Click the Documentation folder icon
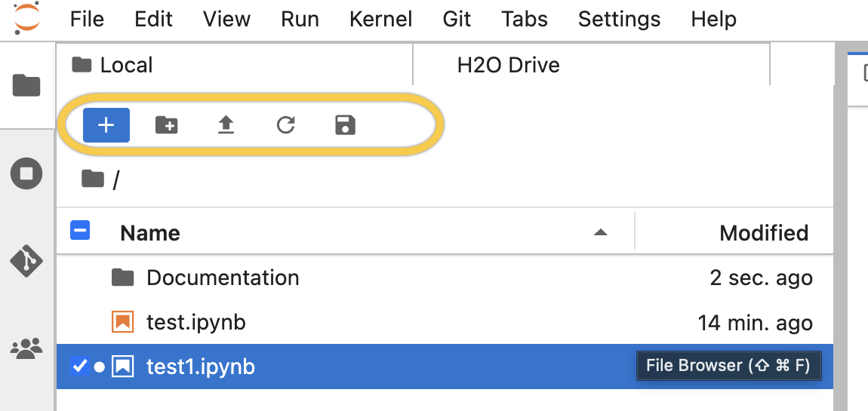The height and width of the screenshot is (411, 868). tap(123, 277)
